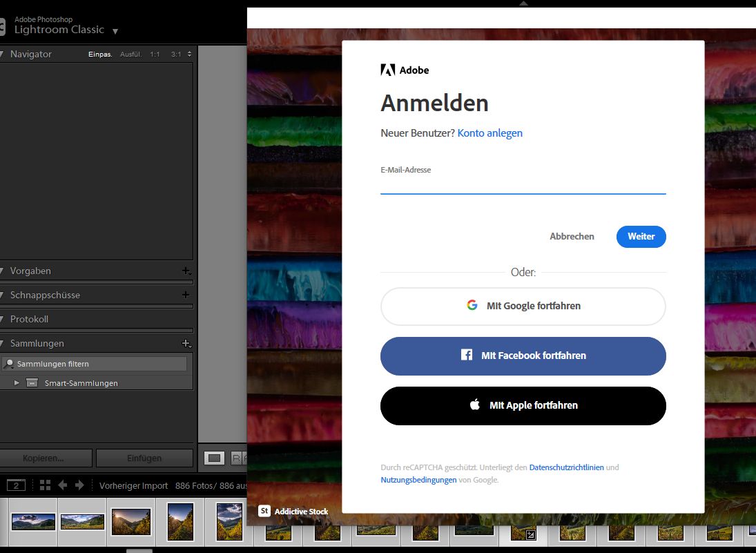The height and width of the screenshot is (553, 756).
Task: Add a collection with Sammlungen plus icon
Action: 185,343
